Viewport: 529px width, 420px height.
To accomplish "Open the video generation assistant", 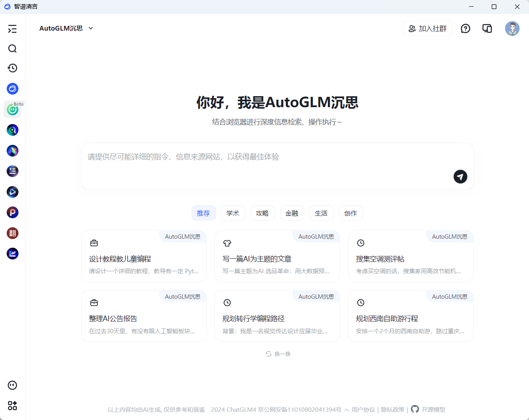I will 13,192.
